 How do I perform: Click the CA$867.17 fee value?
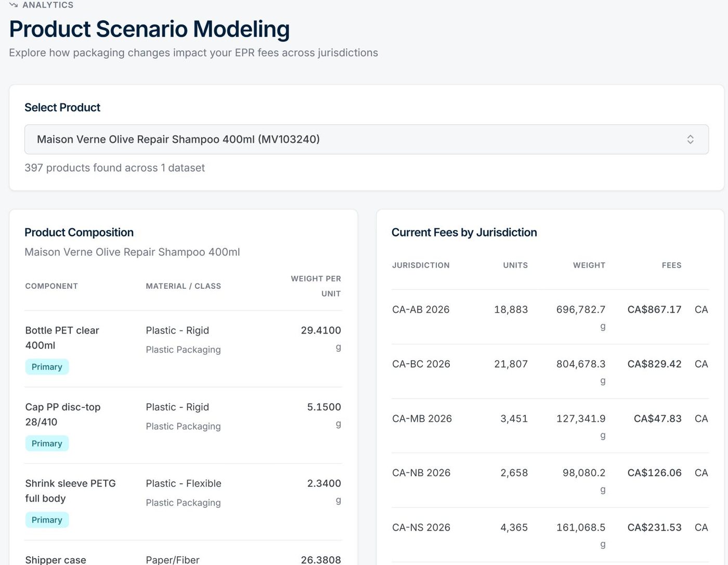tap(654, 310)
